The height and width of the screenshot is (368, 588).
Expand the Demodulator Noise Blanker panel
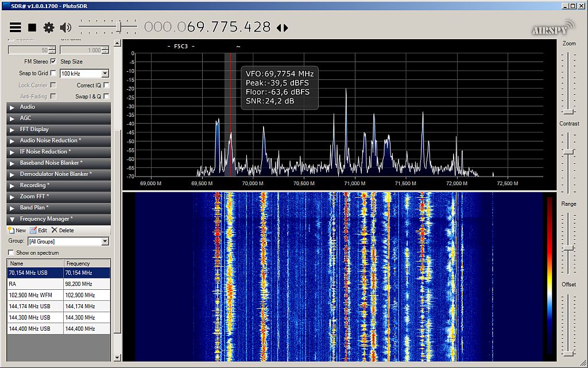[x=59, y=174]
